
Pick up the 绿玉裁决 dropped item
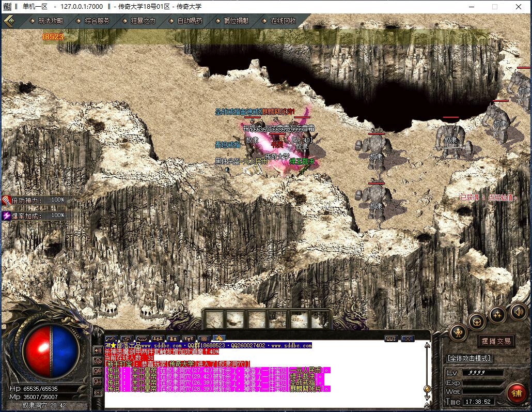[302, 161]
